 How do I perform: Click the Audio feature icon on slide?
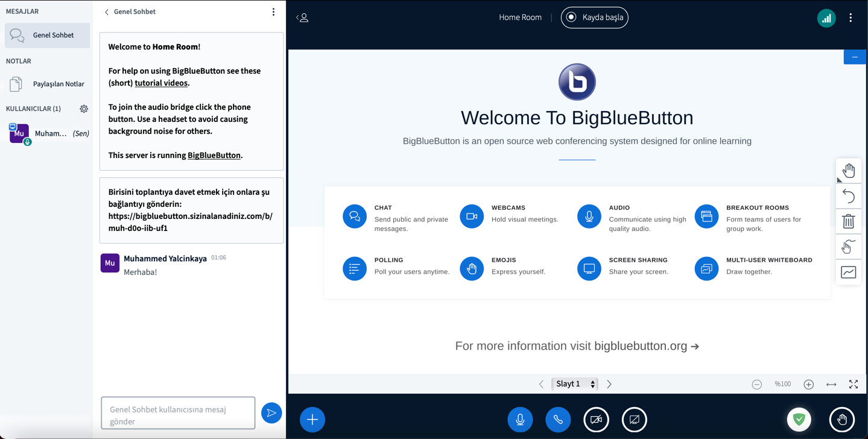[x=589, y=216]
